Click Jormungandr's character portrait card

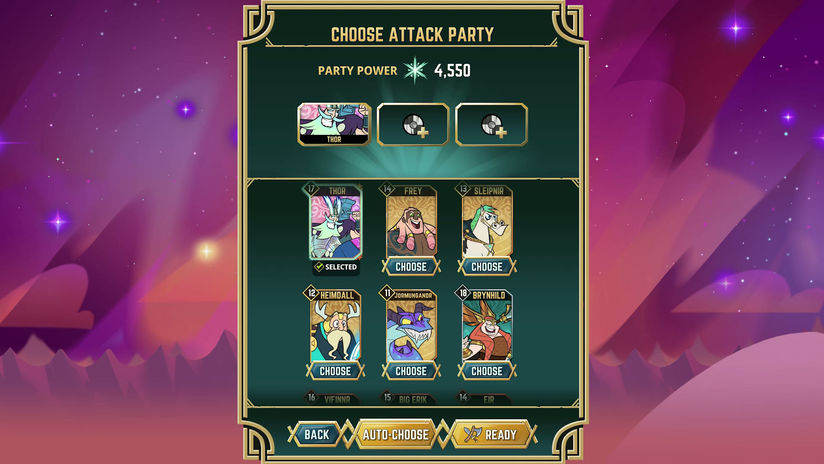411,327
